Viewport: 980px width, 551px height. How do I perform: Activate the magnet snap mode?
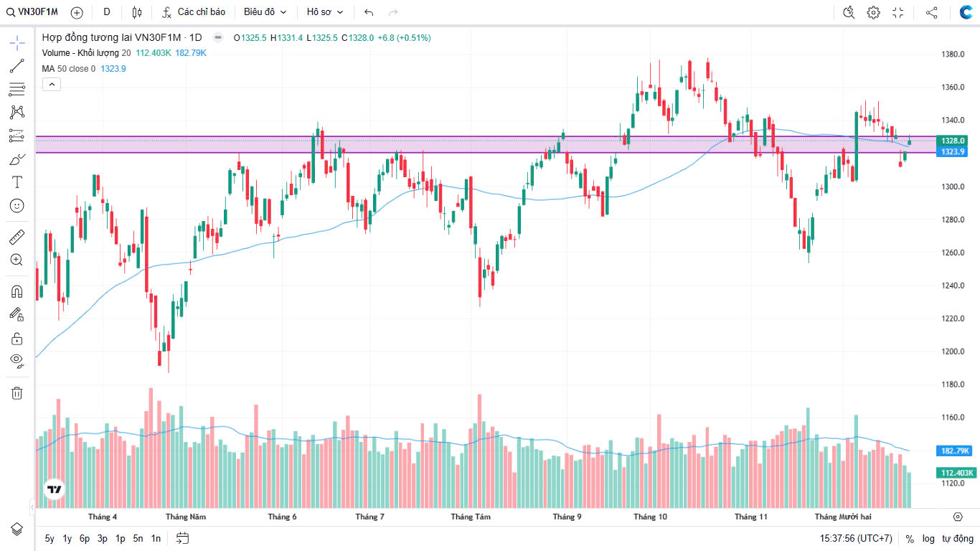click(17, 291)
